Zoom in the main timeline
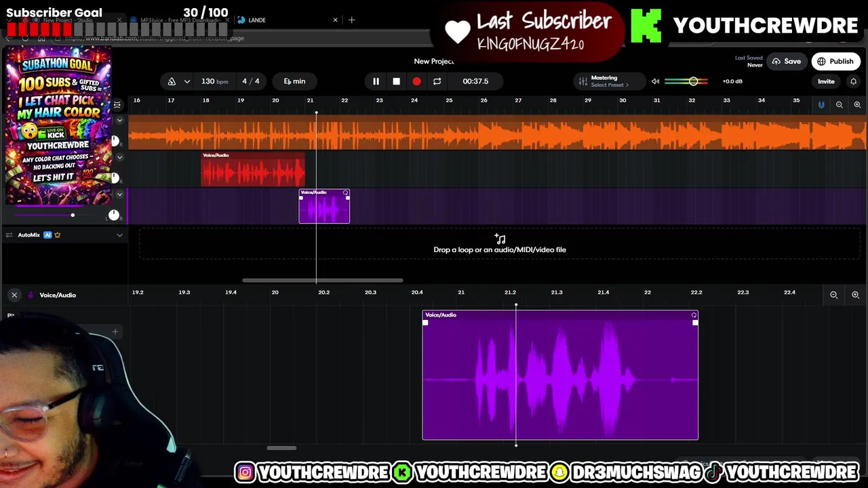This screenshot has height=488, width=868. click(x=857, y=105)
